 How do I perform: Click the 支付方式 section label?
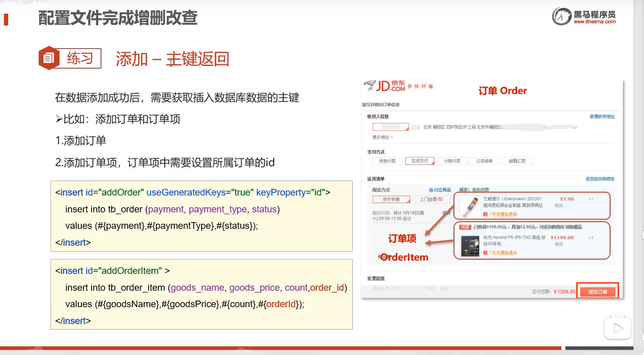pyautogui.click(x=376, y=152)
